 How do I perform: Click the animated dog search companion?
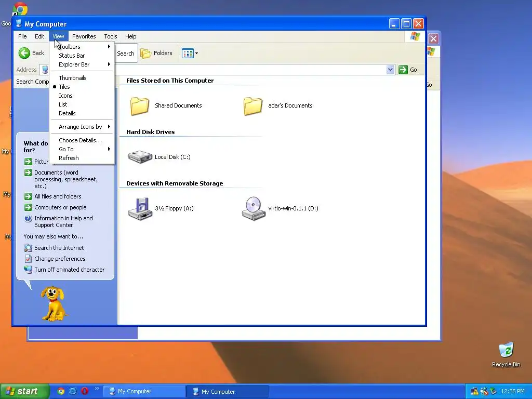click(54, 303)
